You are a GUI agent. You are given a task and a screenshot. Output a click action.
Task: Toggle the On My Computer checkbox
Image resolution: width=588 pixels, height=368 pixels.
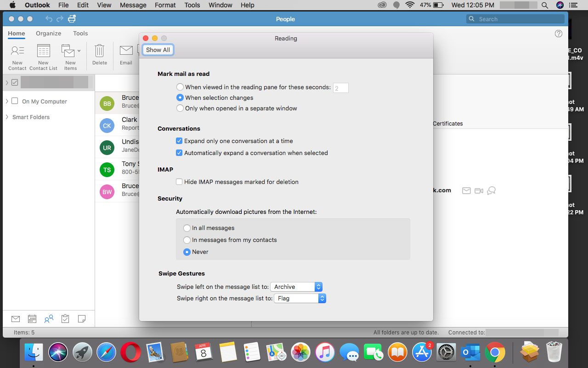15,101
